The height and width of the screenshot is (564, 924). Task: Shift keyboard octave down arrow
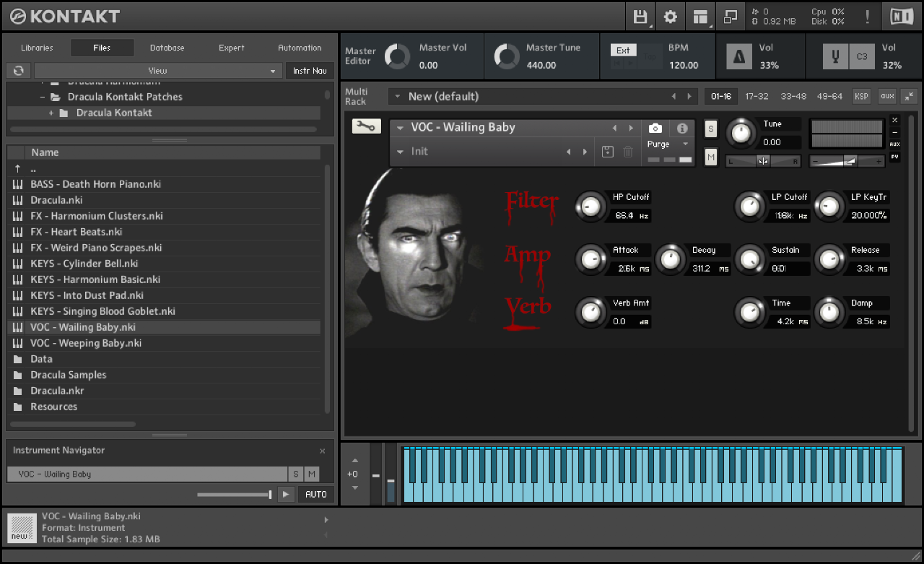click(354, 487)
